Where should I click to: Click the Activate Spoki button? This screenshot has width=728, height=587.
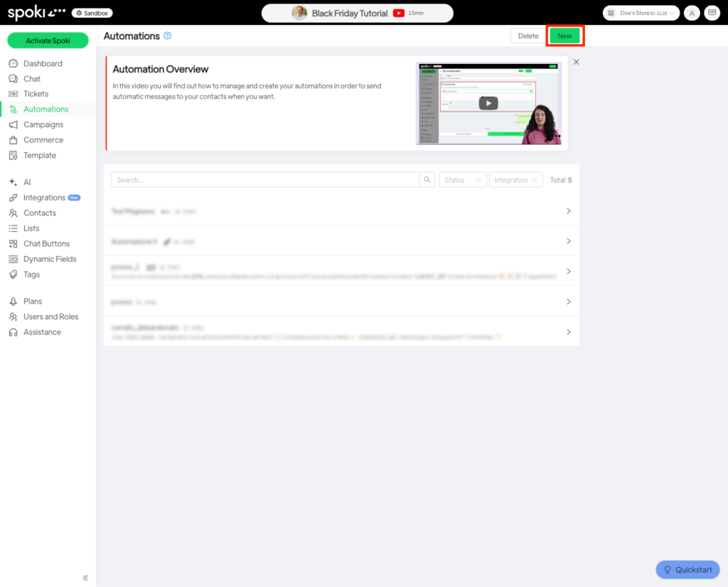coord(48,41)
